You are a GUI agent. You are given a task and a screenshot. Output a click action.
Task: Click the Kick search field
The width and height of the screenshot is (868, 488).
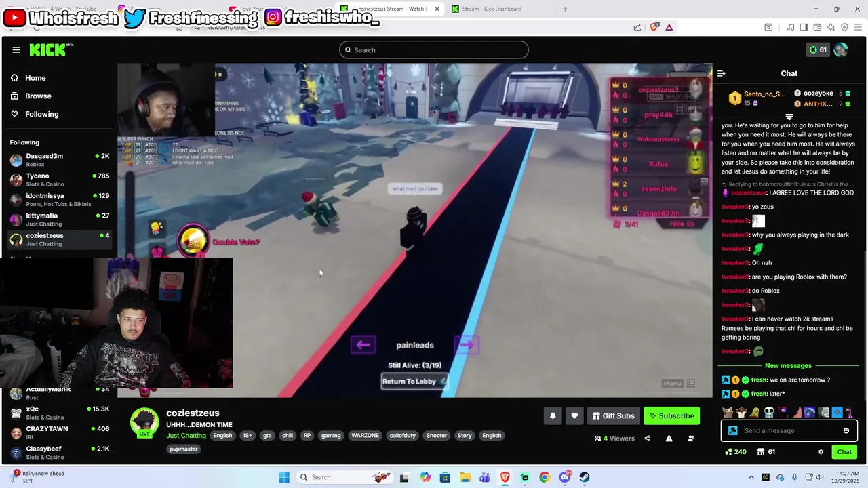click(434, 49)
